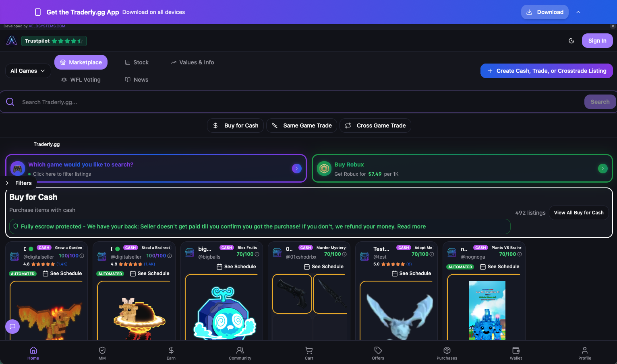Image resolution: width=617 pixels, height=364 pixels.
Task: Open the All Games dropdown
Action: [28, 70]
